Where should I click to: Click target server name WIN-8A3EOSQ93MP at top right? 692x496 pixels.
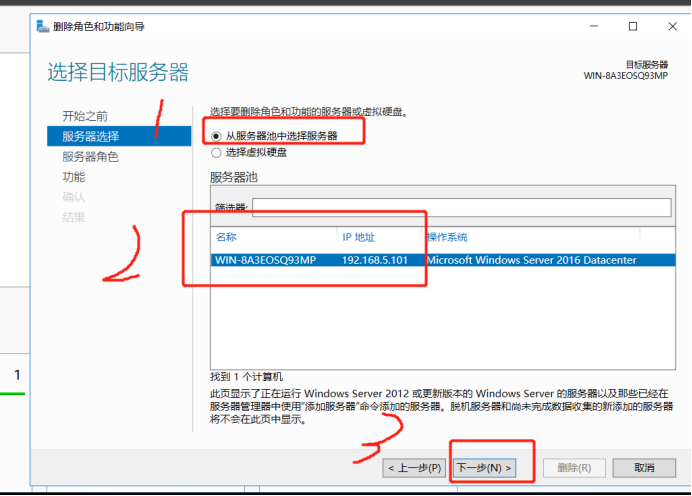(626, 75)
